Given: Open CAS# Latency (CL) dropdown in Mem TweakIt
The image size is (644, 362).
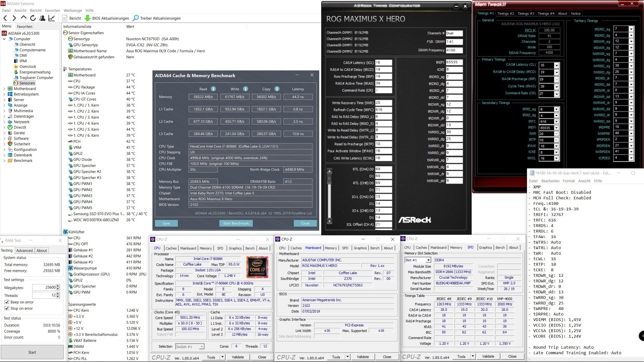Looking at the screenshot, I should 556,65.
